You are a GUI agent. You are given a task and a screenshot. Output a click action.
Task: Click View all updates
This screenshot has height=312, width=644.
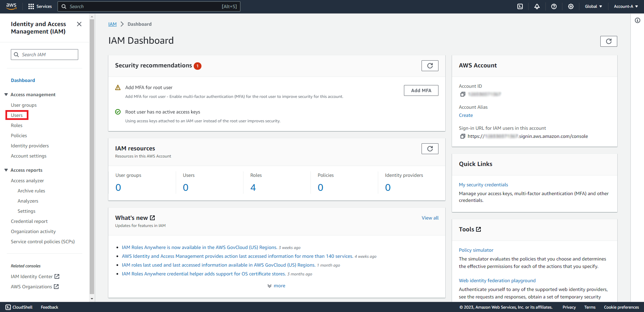point(430,218)
